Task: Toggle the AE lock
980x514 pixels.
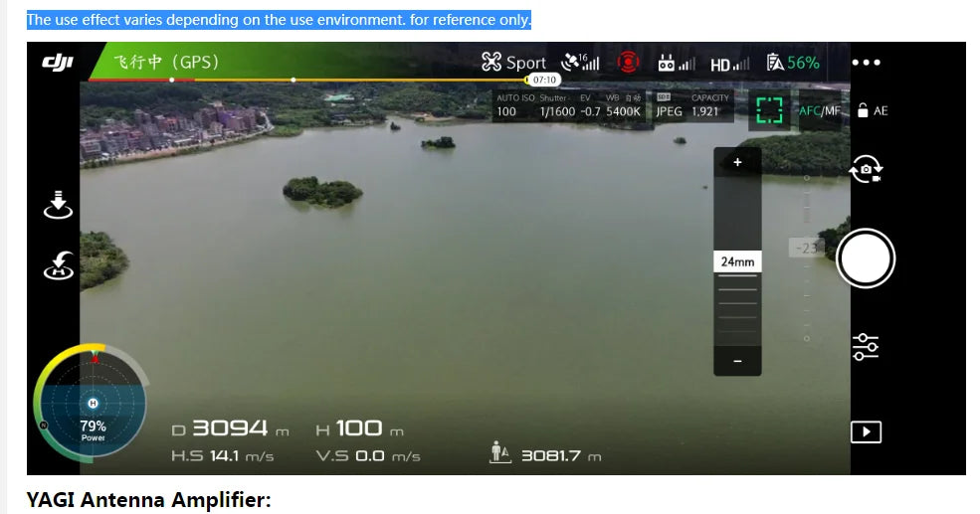Action: (x=873, y=111)
